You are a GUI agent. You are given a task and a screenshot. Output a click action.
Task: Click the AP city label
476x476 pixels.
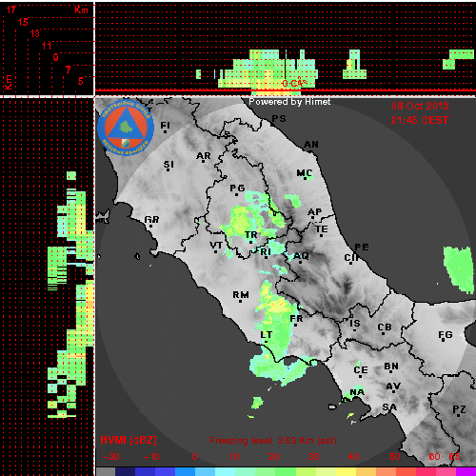tap(314, 212)
